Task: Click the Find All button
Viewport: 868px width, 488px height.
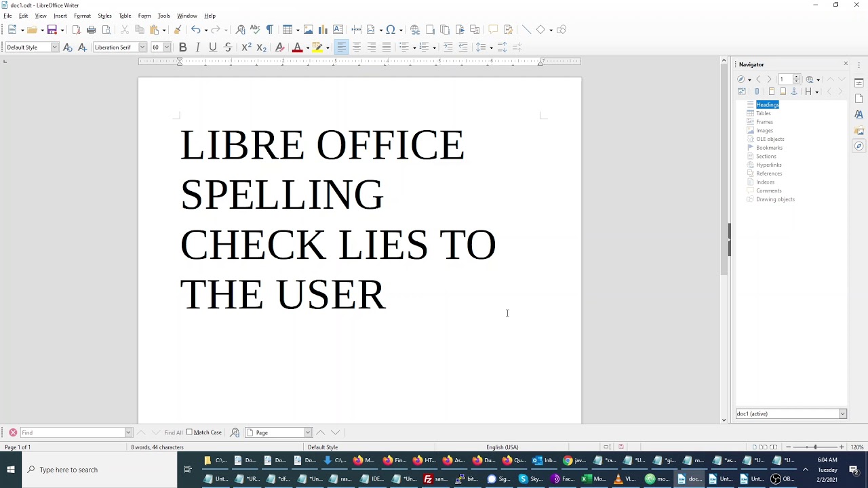Action: (173, 432)
